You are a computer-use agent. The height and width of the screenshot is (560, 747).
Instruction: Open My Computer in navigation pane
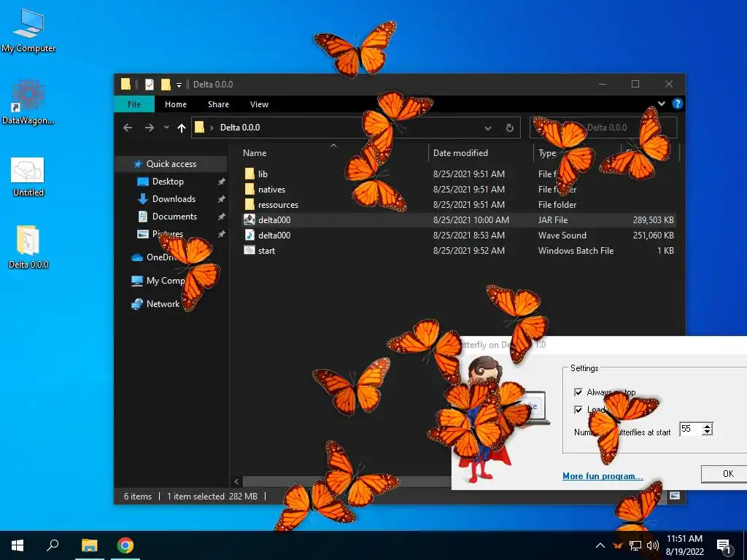click(x=166, y=281)
